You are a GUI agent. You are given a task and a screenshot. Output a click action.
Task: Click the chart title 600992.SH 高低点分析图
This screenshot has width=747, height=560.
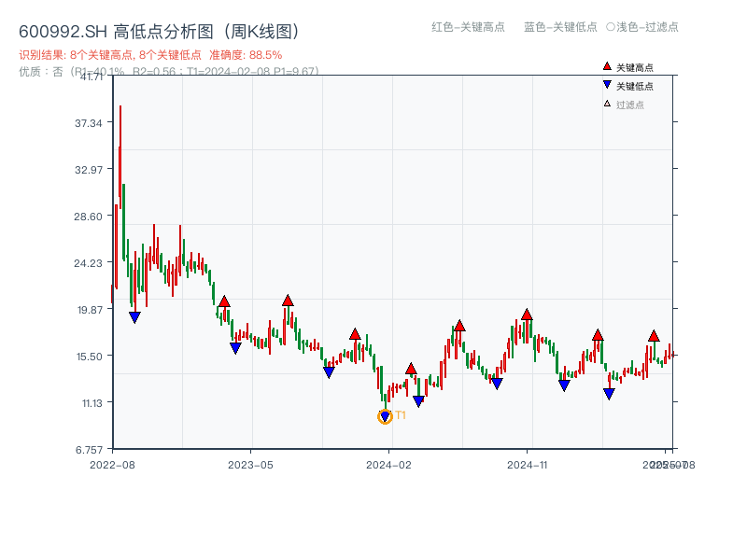click(x=159, y=29)
